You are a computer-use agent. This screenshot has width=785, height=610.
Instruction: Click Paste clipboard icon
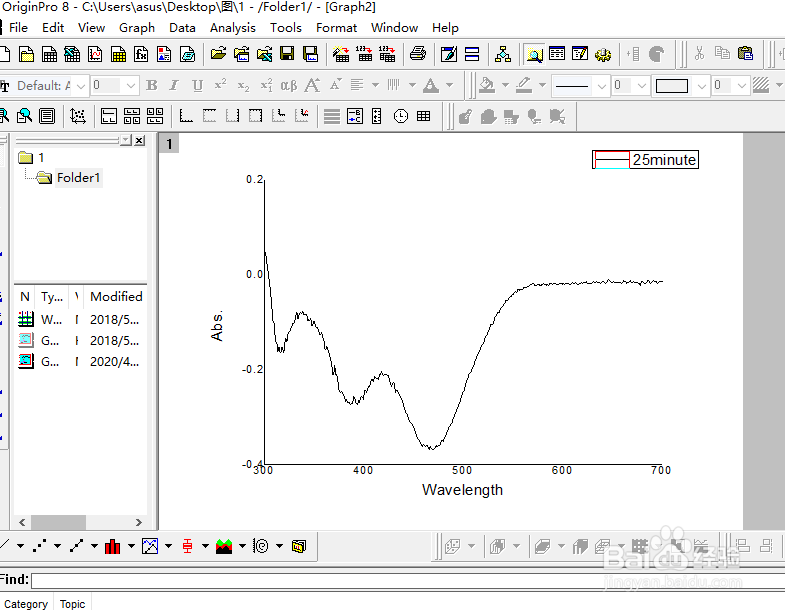[745, 54]
